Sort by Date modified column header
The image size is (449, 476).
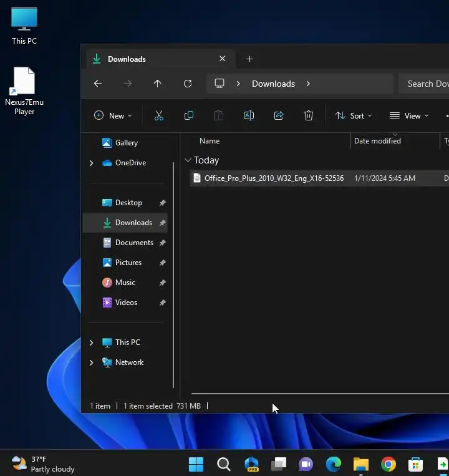[377, 141]
